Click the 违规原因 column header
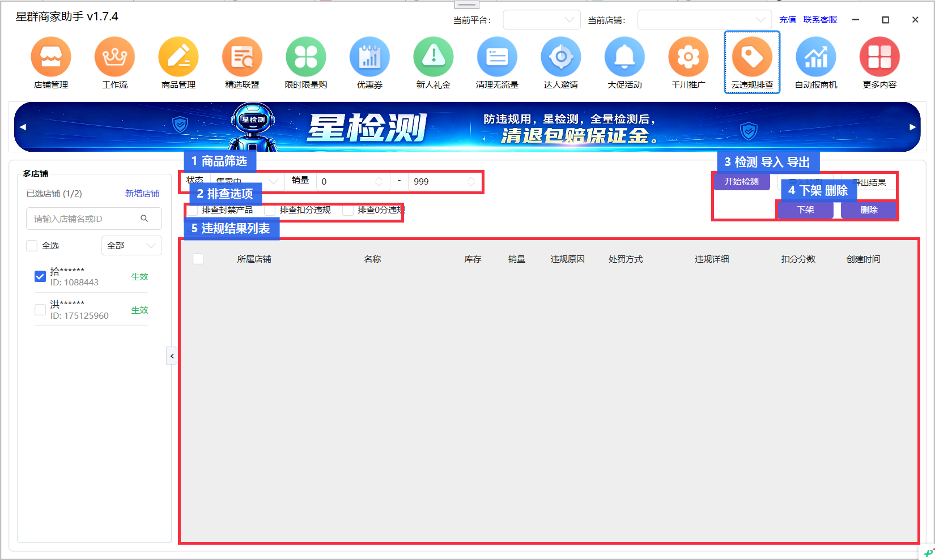The image size is (935, 560). [567, 259]
